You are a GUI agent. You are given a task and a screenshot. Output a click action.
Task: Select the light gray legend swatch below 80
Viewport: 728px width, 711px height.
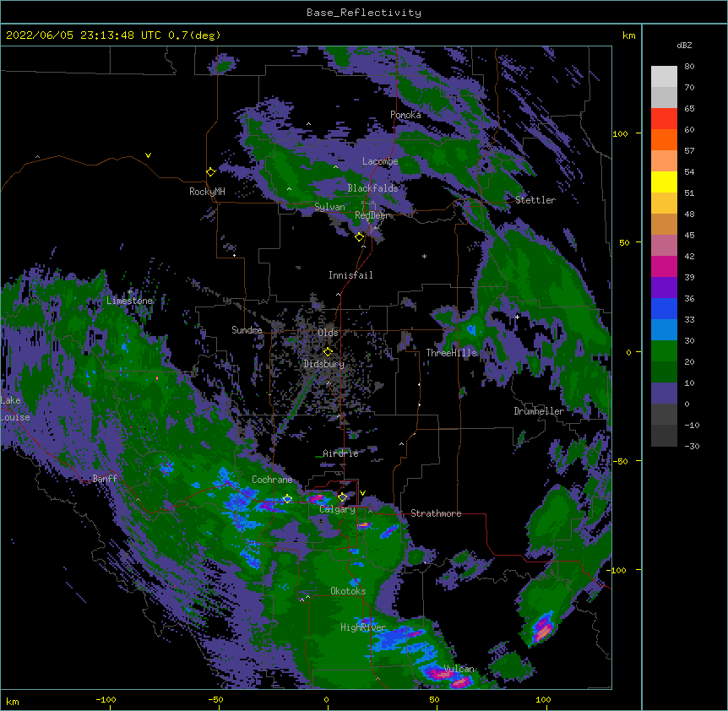tap(664, 77)
